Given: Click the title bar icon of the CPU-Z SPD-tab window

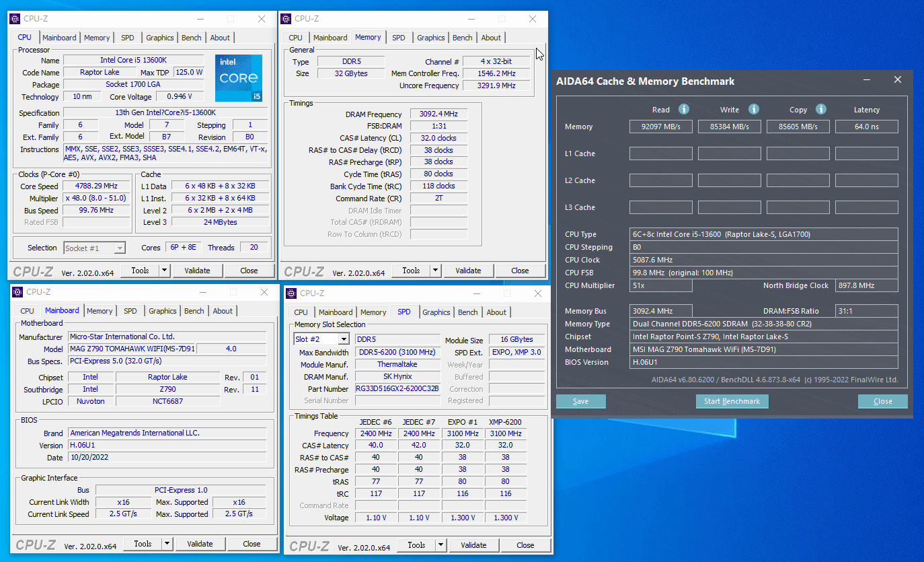Looking at the screenshot, I should click(x=291, y=293).
